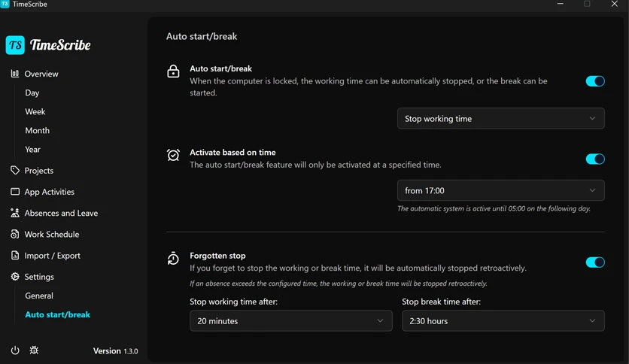Expand the 20 minutes dropdown

click(291, 320)
